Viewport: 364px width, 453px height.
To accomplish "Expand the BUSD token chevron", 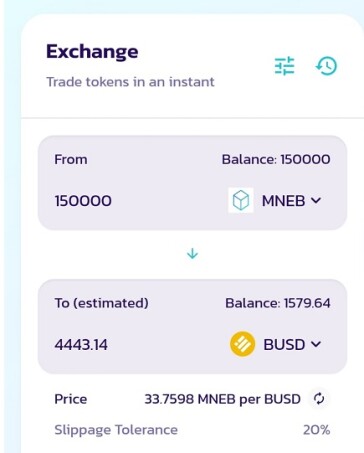I will [x=316, y=344].
